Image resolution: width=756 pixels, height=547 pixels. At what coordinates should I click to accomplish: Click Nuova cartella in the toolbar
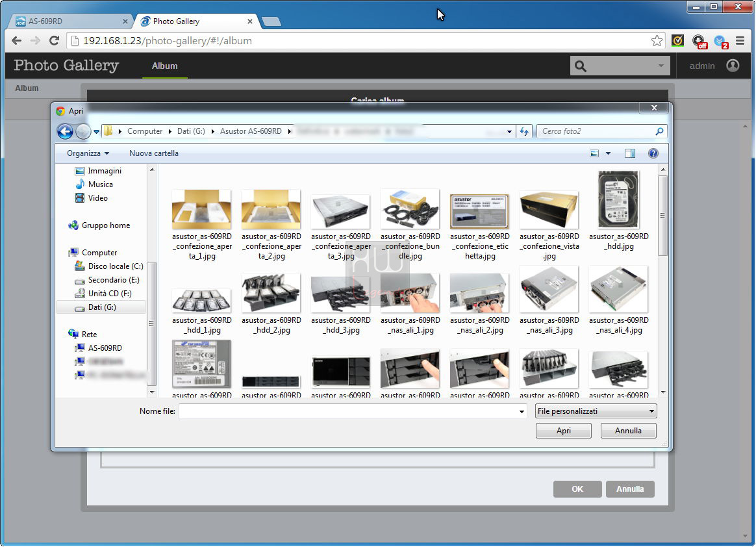154,153
